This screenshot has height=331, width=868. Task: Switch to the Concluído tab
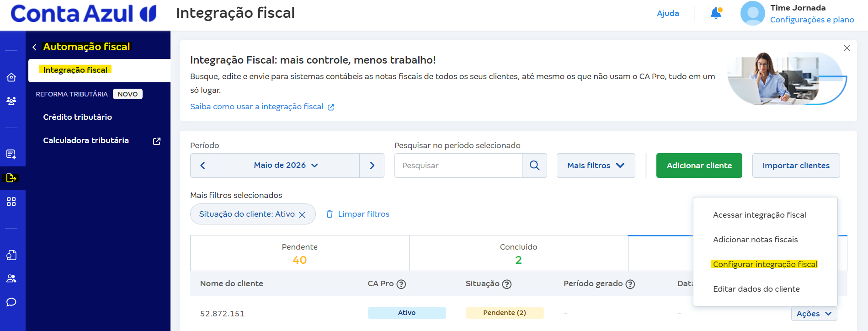point(518,253)
